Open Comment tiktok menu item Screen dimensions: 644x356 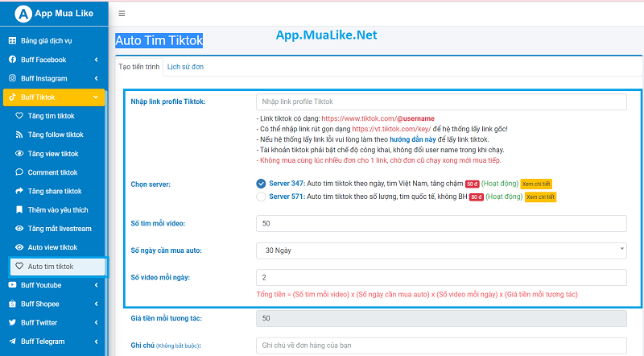click(54, 172)
